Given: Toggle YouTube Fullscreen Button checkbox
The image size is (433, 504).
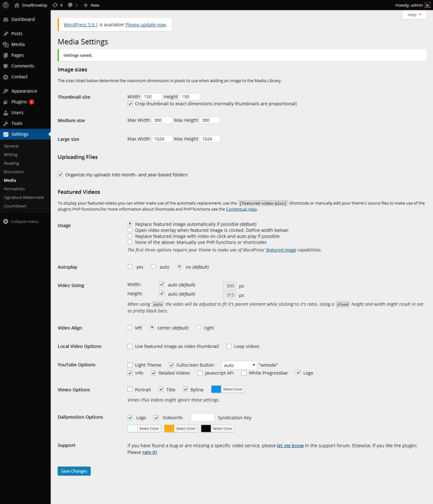Looking at the screenshot, I should (172, 365).
